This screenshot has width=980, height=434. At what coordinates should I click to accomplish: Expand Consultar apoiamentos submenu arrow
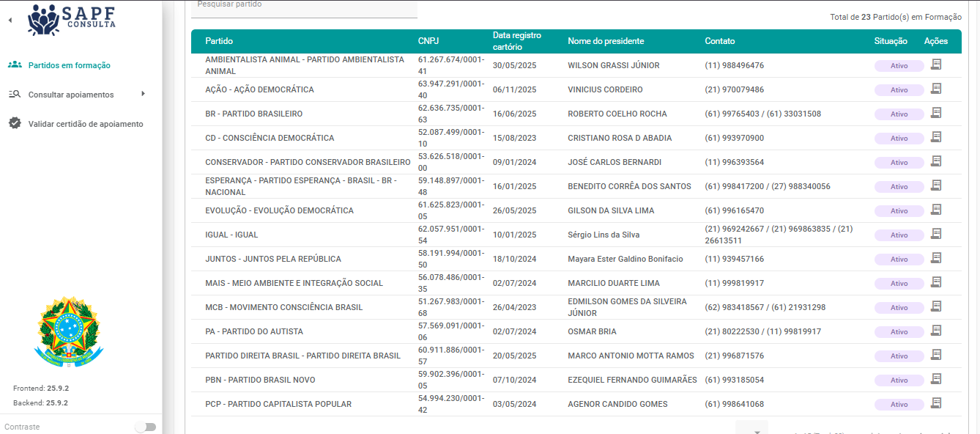pos(143,94)
